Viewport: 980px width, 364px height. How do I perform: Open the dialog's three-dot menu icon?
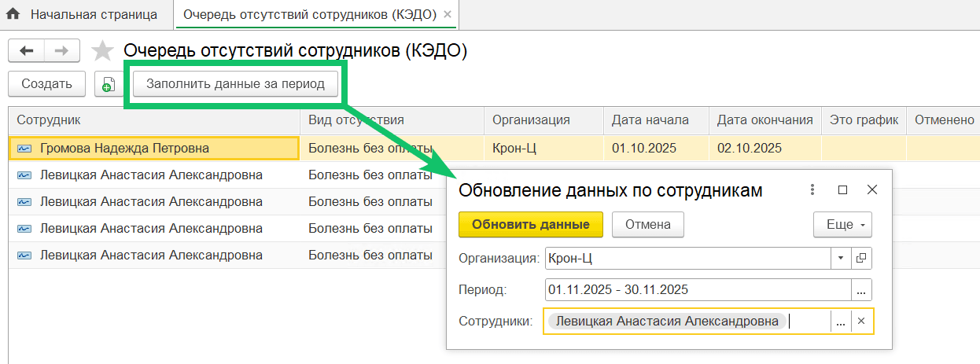coord(812,189)
